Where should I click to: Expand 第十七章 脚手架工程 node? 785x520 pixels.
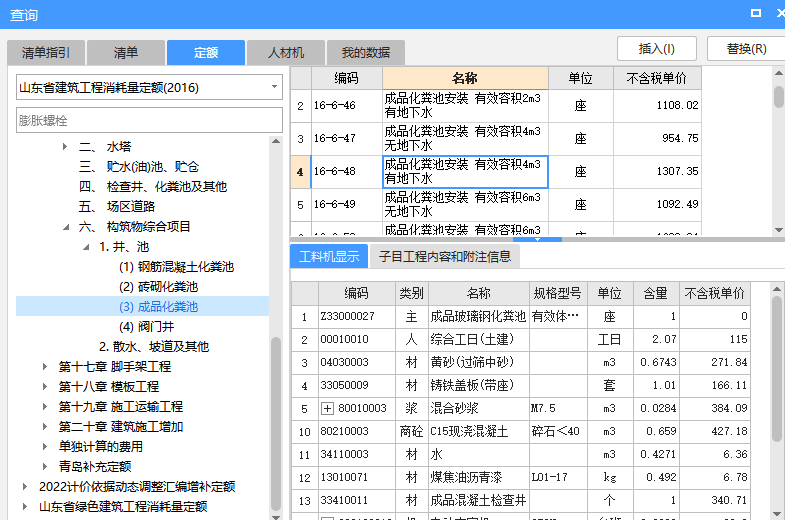[x=45, y=367]
